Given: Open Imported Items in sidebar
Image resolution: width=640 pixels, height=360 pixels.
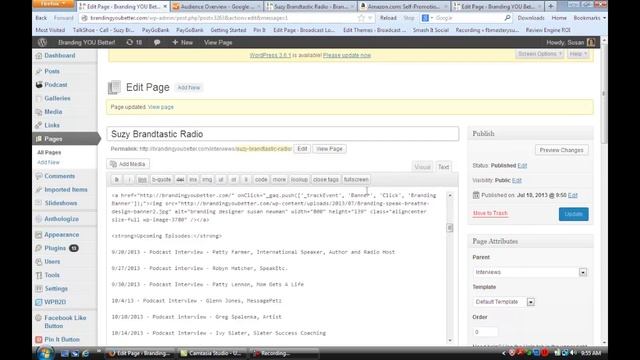Looking at the screenshot, I should (x=66, y=190).
